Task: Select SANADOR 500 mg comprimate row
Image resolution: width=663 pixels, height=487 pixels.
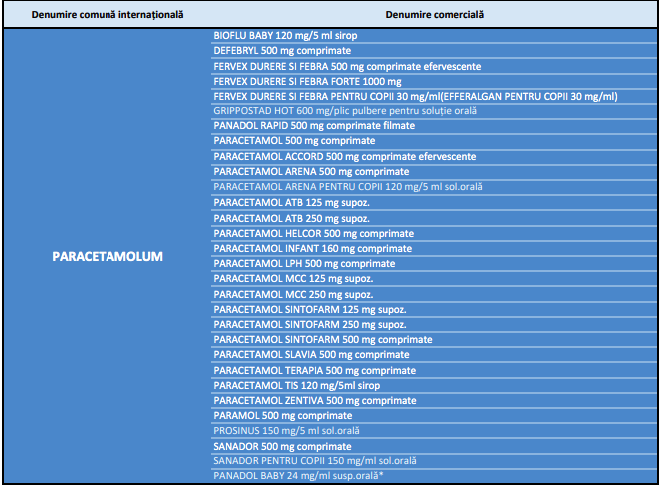Action: (434, 446)
